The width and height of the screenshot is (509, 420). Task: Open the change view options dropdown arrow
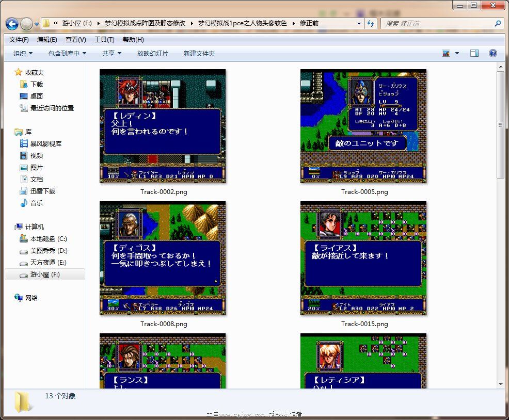(457, 53)
